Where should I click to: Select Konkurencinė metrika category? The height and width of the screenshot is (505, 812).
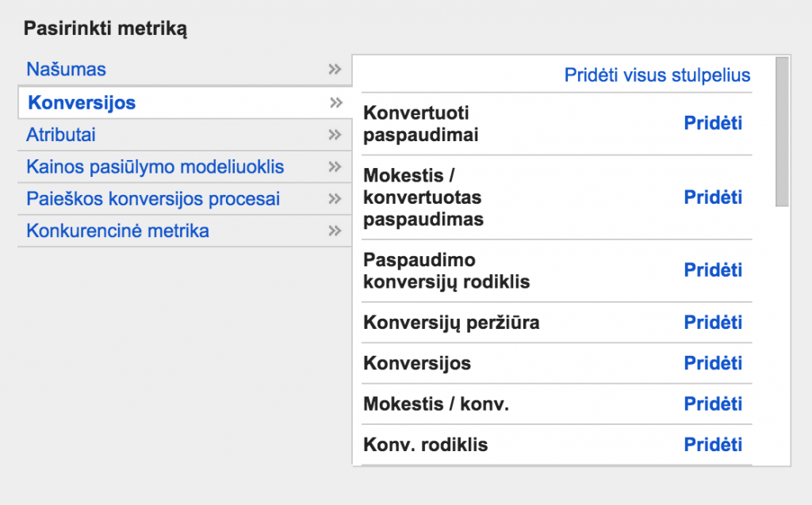(x=117, y=231)
